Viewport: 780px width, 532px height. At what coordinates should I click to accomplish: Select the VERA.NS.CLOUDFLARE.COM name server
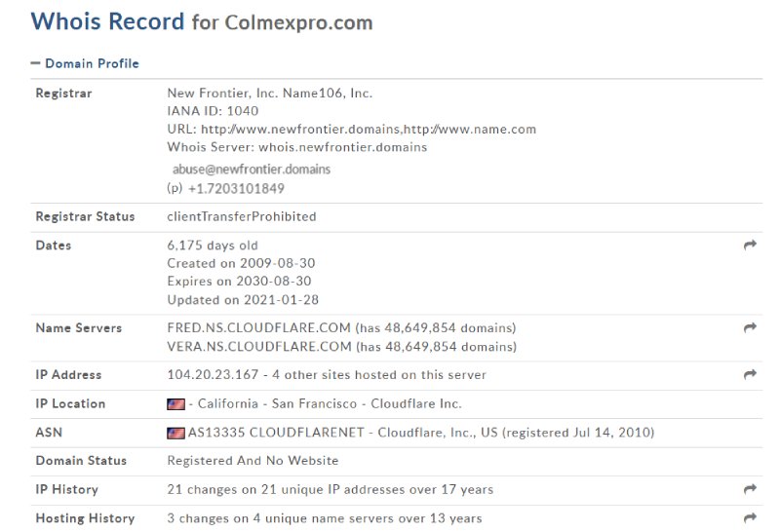coord(259,347)
